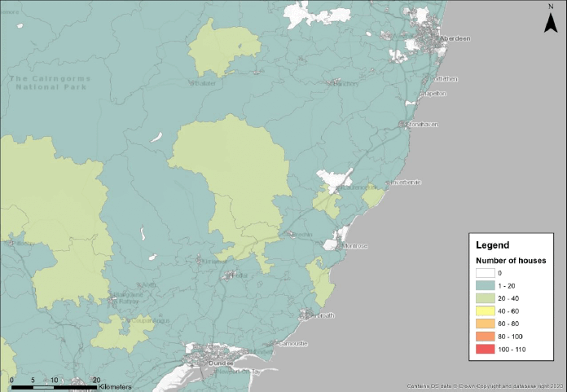Click the Coupar Angus label
Screen dimensions: 567x392
point(151,321)
